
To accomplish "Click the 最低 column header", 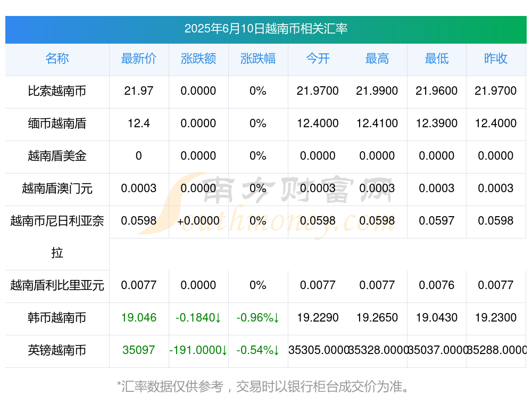I will (x=437, y=59).
